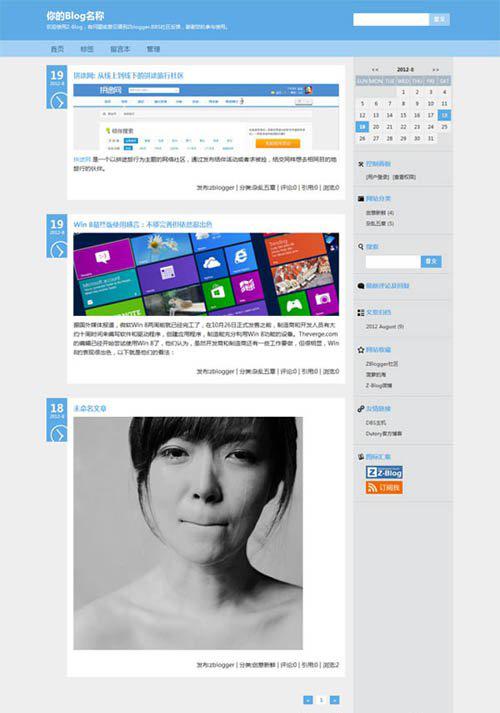The image size is (500, 713).
Task: Select the 首页 navigation item
Action: (x=57, y=49)
